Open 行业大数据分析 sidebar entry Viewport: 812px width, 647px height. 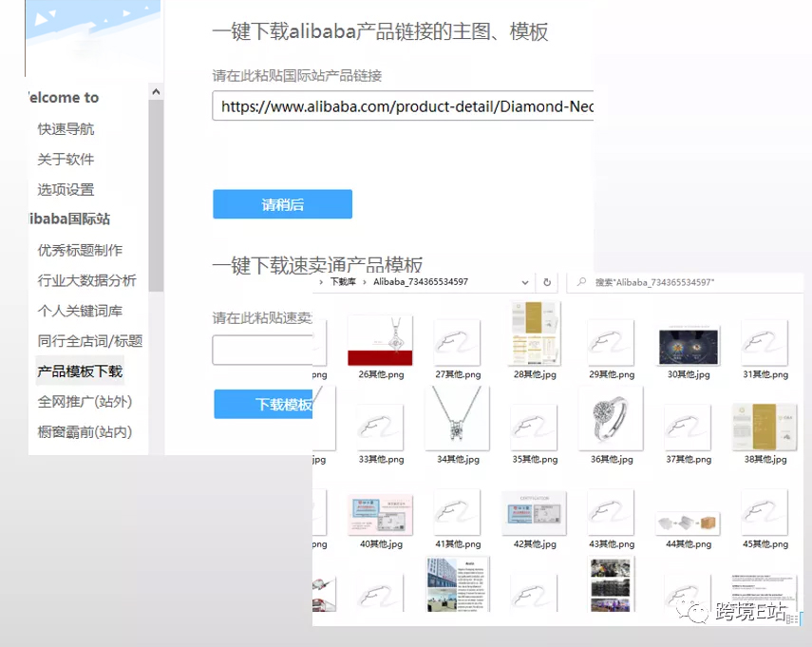pyautogui.click(x=86, y=280)
